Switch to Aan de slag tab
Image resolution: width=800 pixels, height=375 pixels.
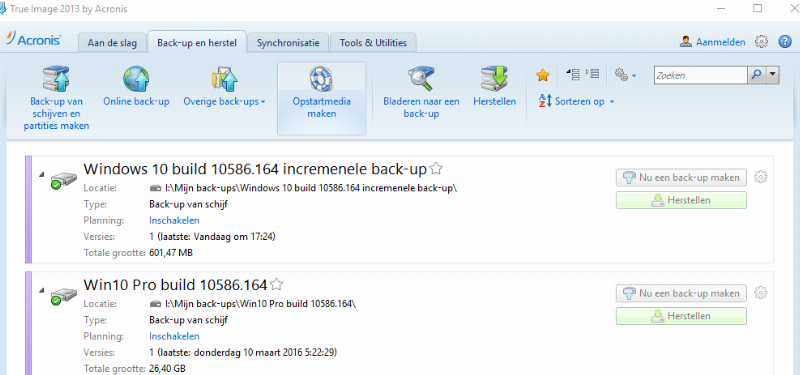(x=112, y=43)
